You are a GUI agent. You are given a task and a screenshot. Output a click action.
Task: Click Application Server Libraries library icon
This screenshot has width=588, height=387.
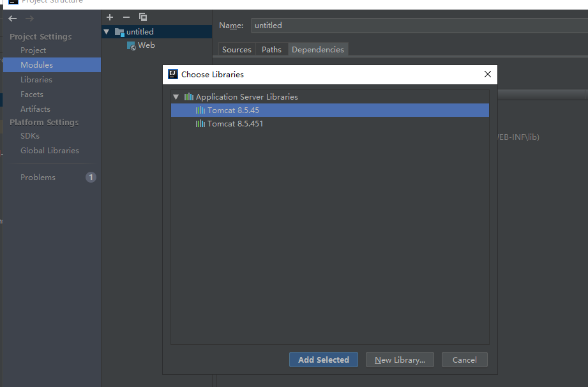click(188, 97)
